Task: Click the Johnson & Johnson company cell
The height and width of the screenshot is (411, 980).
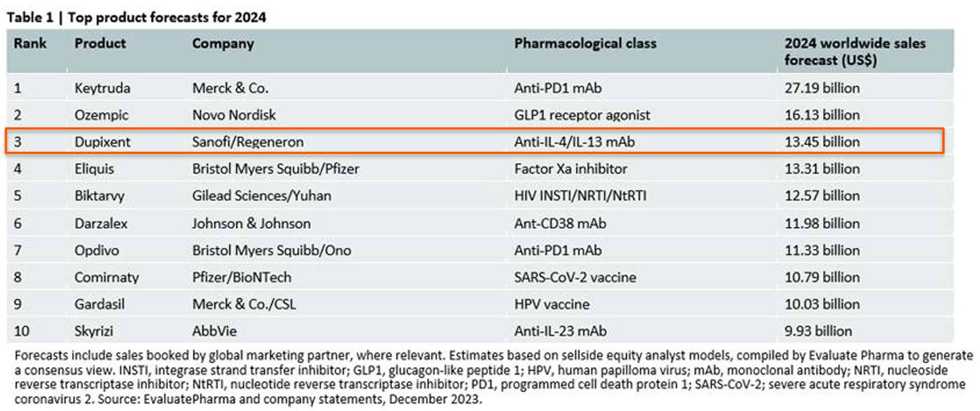Action: (251, 223)
